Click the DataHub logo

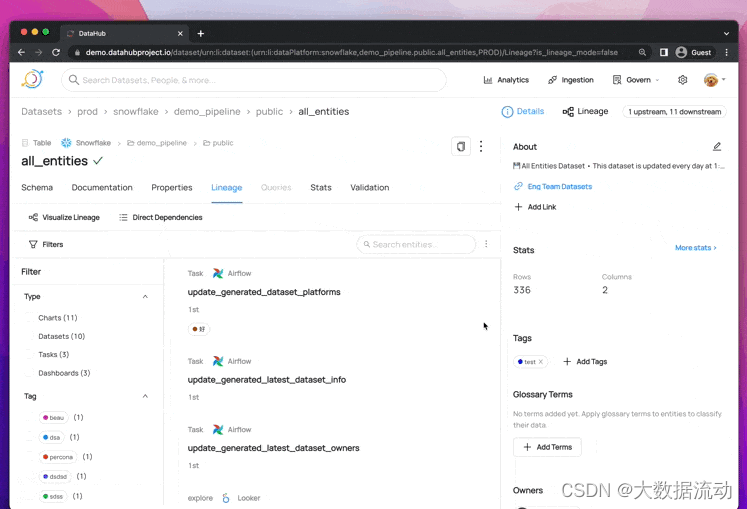[32, 79]
